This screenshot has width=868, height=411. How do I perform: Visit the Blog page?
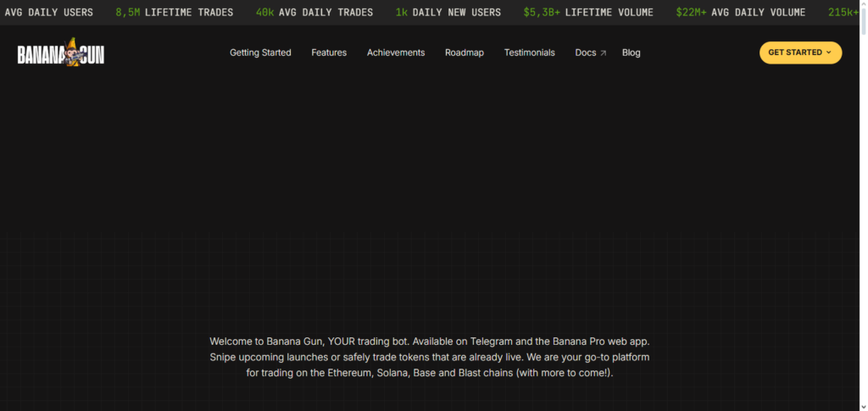pos(632,53)
